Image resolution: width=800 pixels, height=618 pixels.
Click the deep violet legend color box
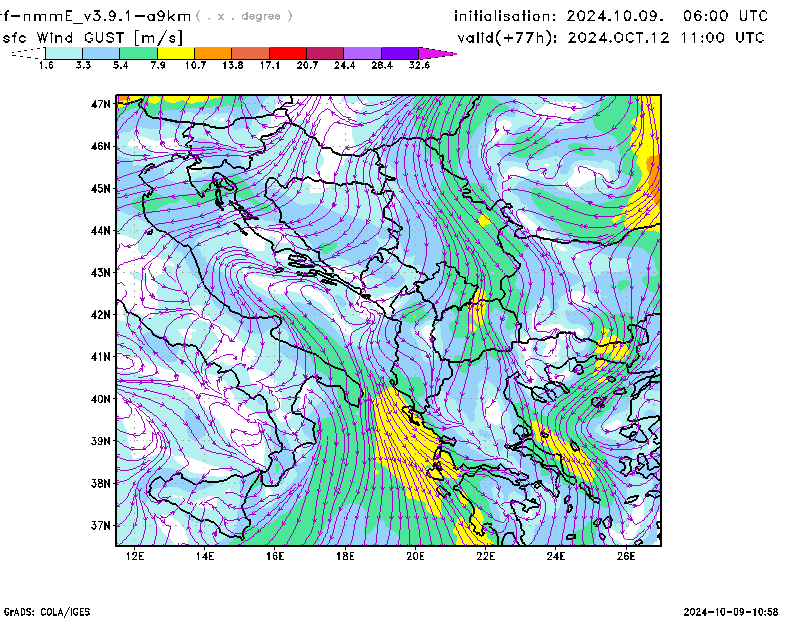point(400,53)
